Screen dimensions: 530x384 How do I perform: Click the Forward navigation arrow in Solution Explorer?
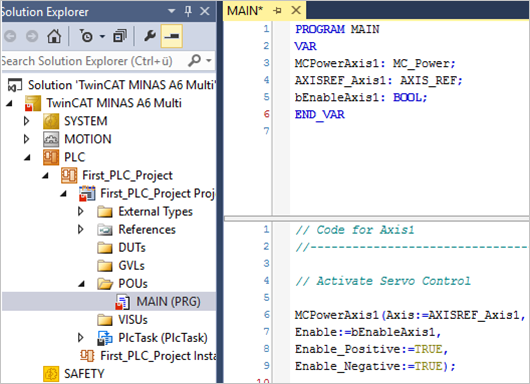32,36
